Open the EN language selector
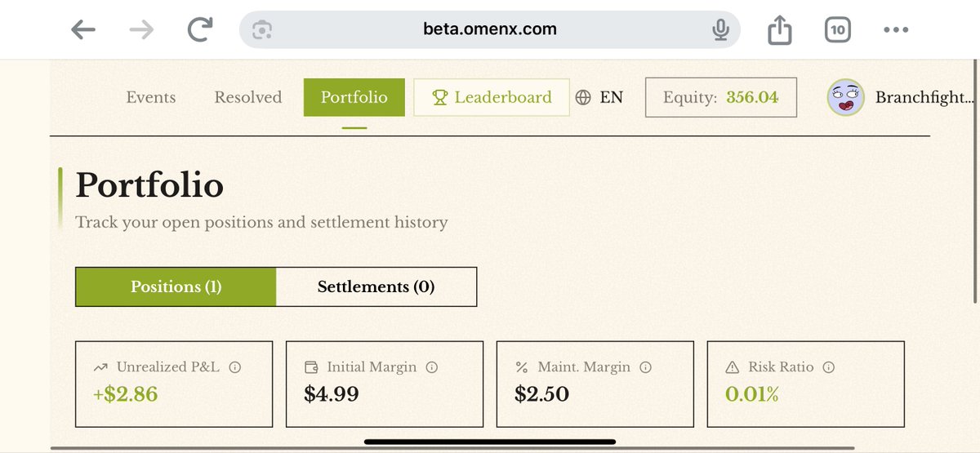Image resolution: width=980 pixels, height=453 pixels. click(599, 98)
